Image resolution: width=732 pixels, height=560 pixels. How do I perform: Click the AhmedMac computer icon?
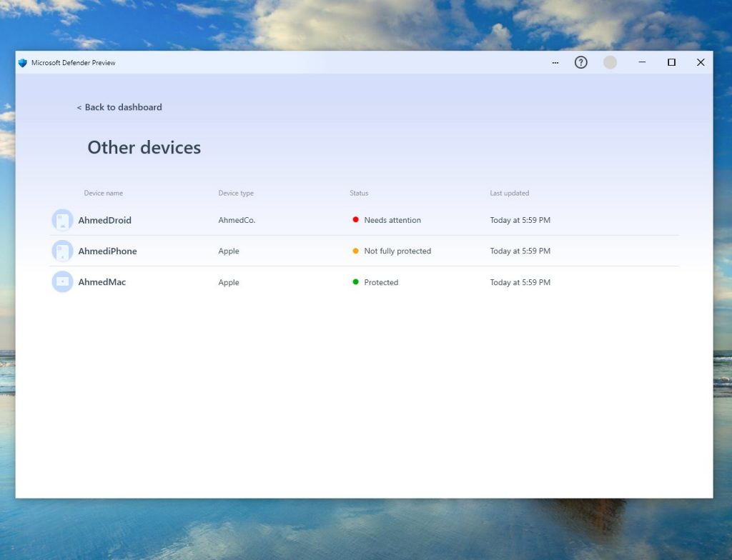point(62,282)
